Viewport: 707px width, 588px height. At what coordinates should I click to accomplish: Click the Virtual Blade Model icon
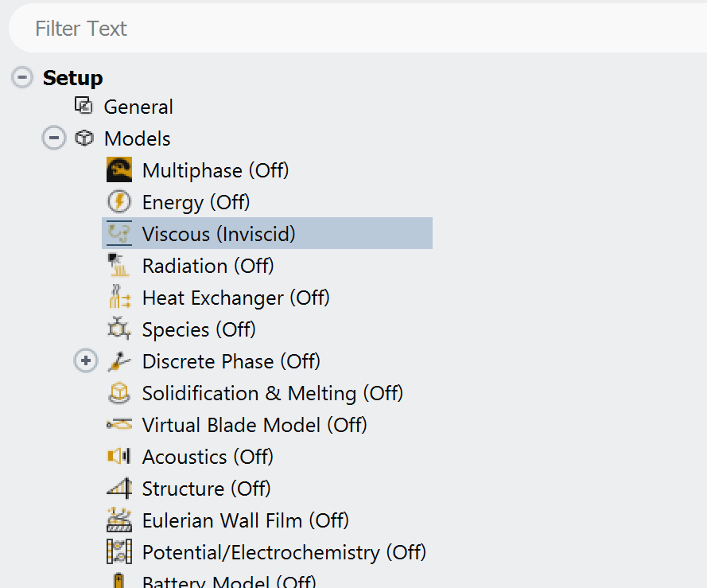point(118,425)
